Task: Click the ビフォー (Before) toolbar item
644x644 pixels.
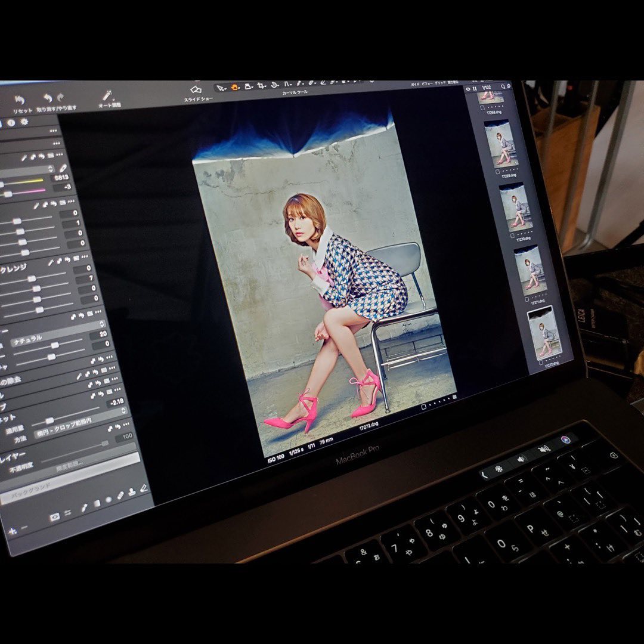Action: coord(428,85)
